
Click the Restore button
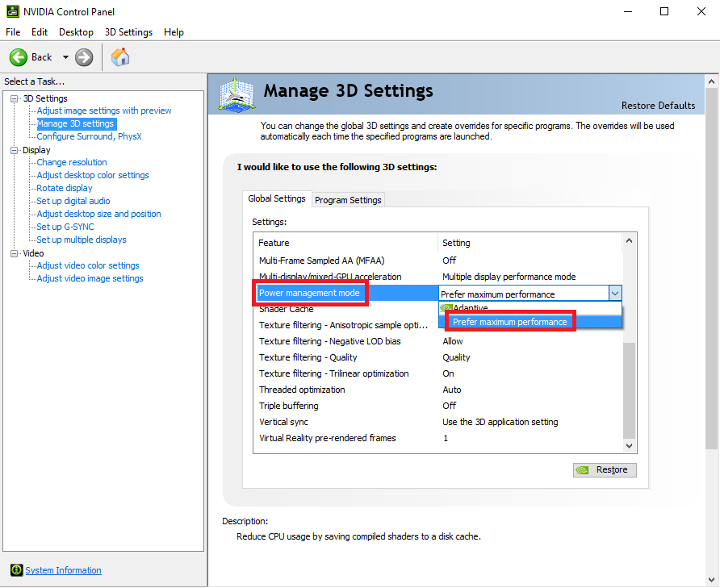[605, 469]
